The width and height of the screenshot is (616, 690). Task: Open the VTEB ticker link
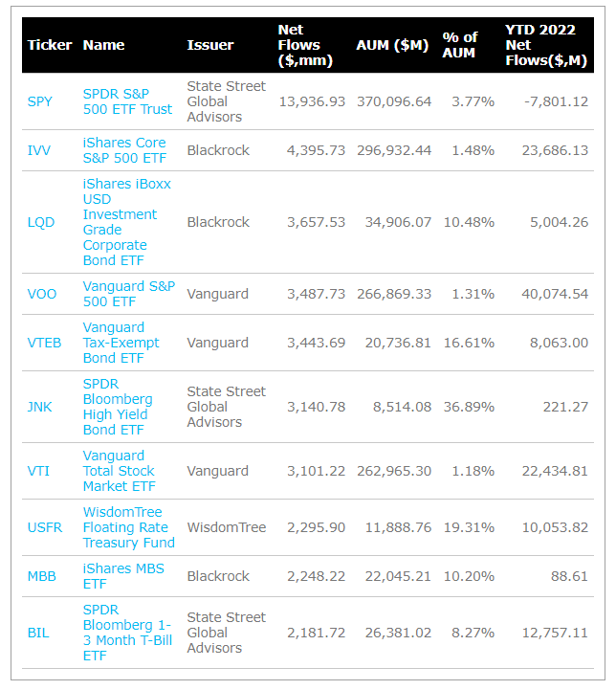pyautogui.click(x=44, y=343)
